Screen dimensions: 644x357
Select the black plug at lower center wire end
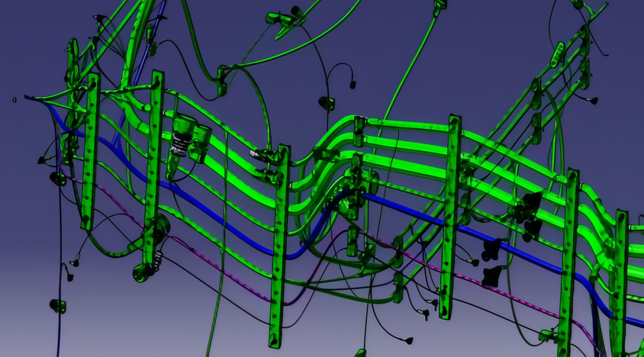coord(409,340)
